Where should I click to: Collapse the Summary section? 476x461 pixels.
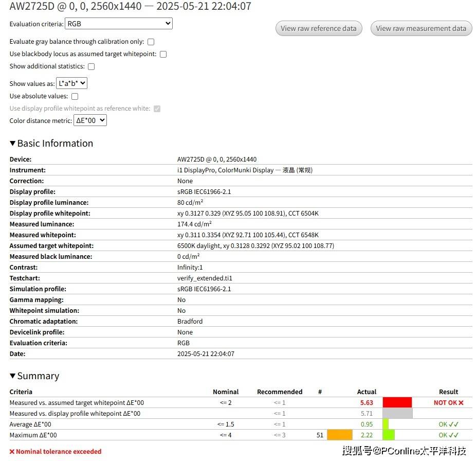pos(34,376)
